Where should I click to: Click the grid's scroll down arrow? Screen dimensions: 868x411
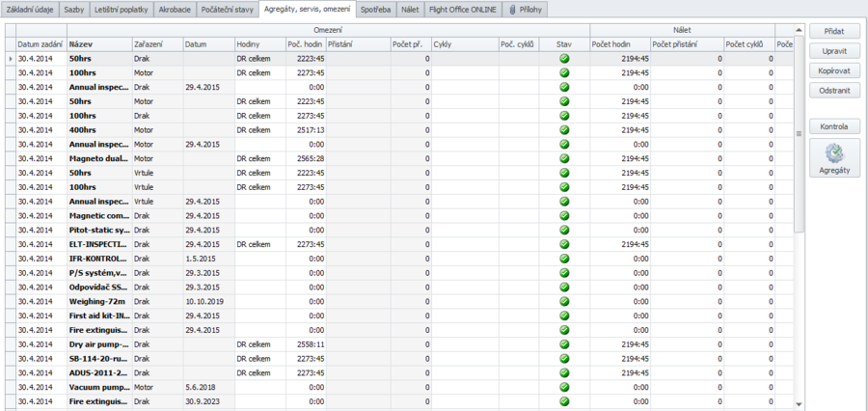pyautogui.click(x=799, y=404)
